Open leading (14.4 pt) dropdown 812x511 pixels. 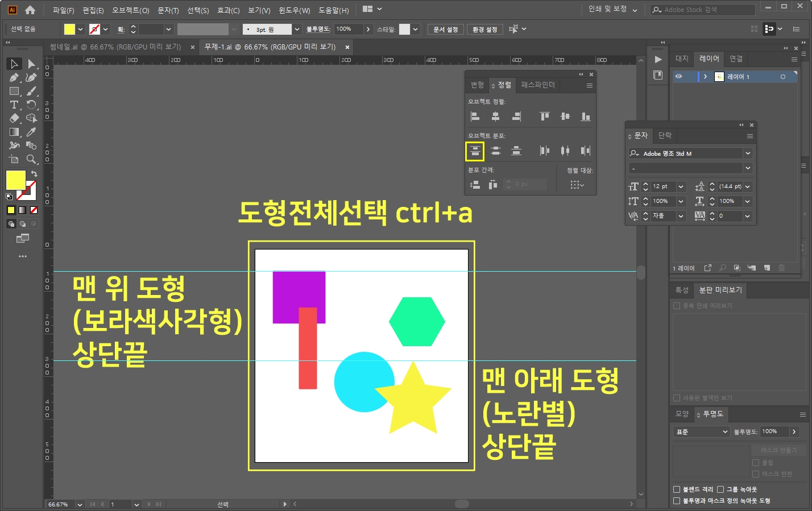pyautogui.click(x=748, y=186)
